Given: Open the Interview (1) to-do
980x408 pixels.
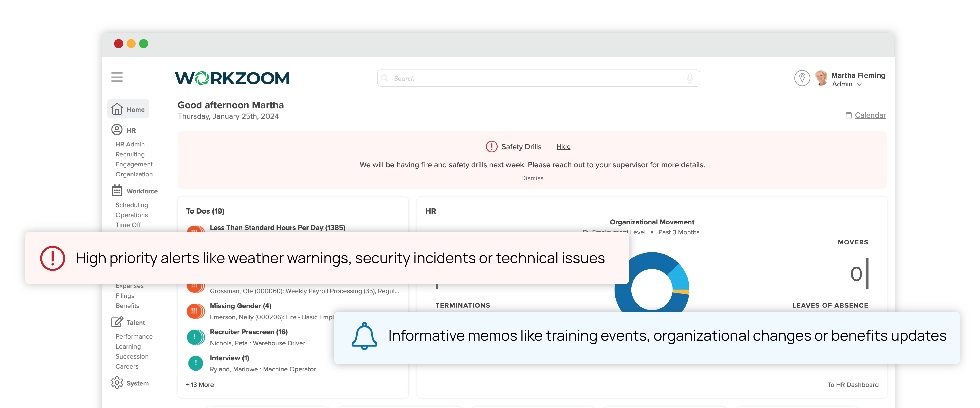Looking at the screenshot, I should pos(229,358).
